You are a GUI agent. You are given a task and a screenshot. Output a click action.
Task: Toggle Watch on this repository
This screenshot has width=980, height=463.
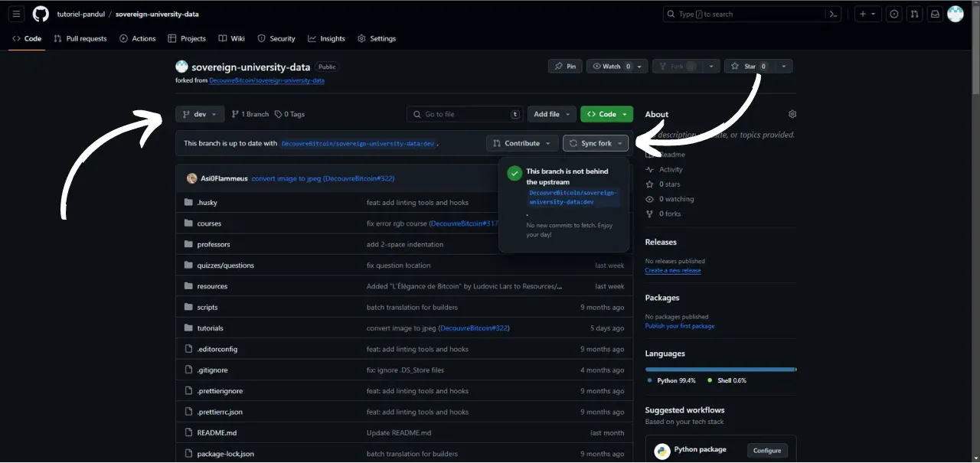click(611, 67)
